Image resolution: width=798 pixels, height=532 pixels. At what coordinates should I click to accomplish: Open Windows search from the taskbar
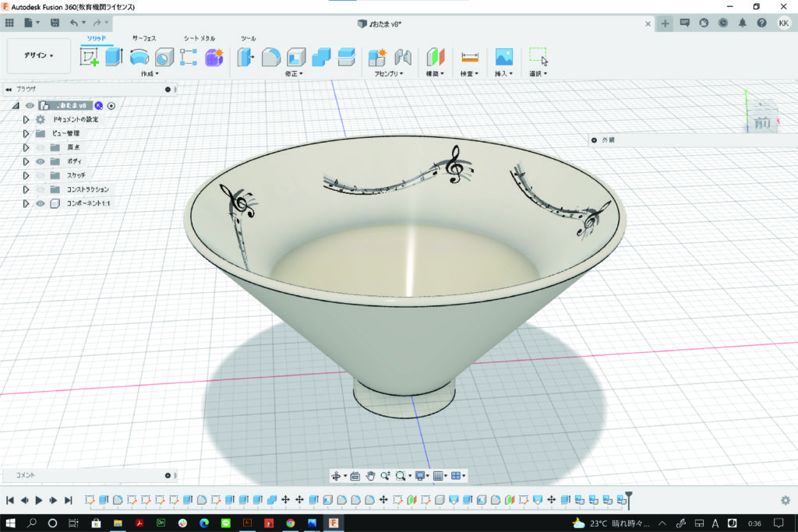[x=33, y=523]
